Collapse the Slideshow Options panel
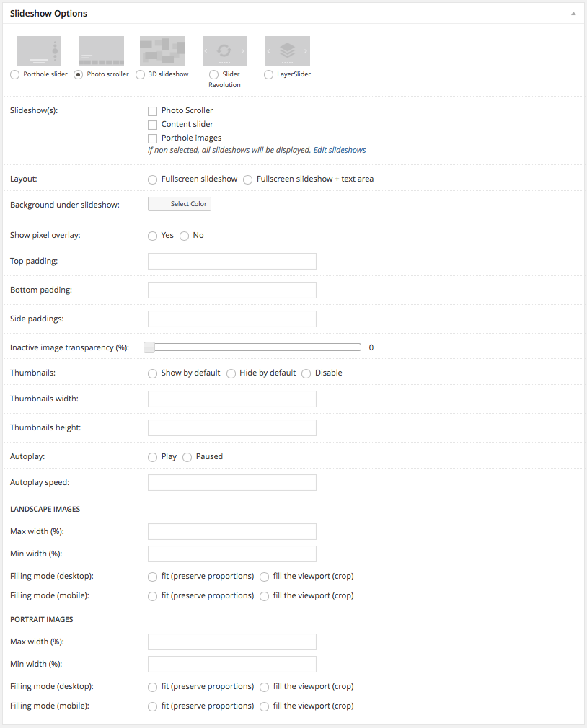 pyautogui.click(x=573, y=14)
